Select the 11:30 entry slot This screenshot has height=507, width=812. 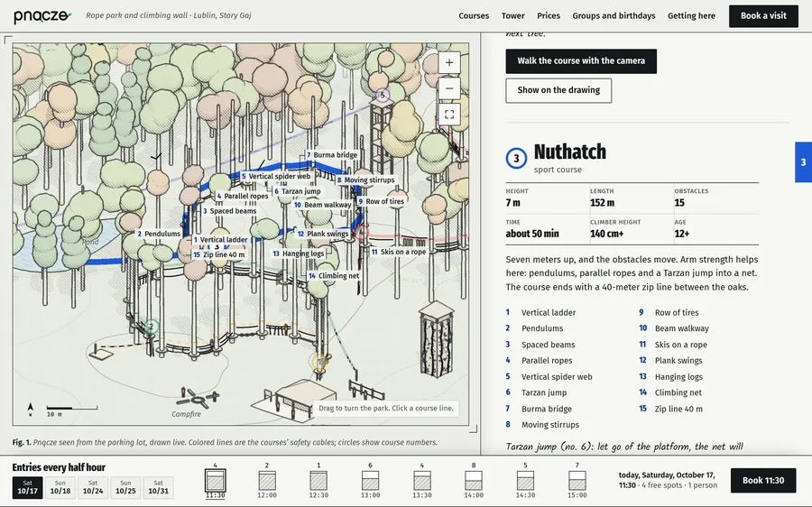pyautogui.click(x=215, y=481)
